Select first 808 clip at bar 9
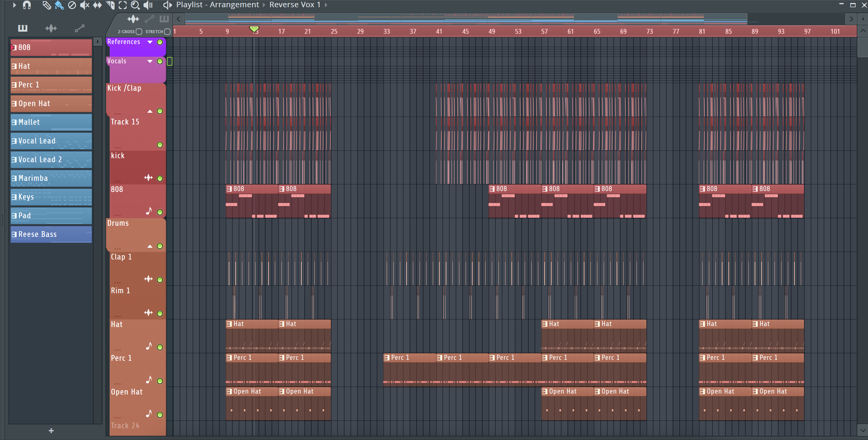Viewport: 868px width, 440px height. [252, 201]
